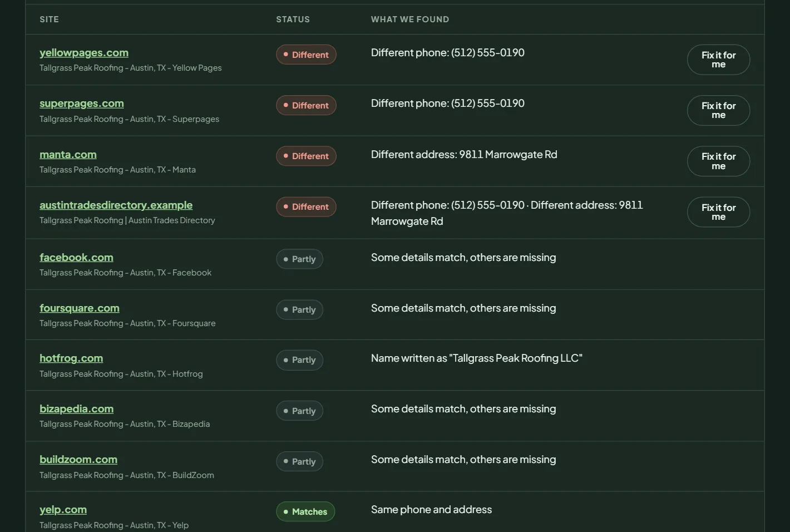Click the Partly badge for foursquare.com
The image size is (790, 532).
coord(299,309)
